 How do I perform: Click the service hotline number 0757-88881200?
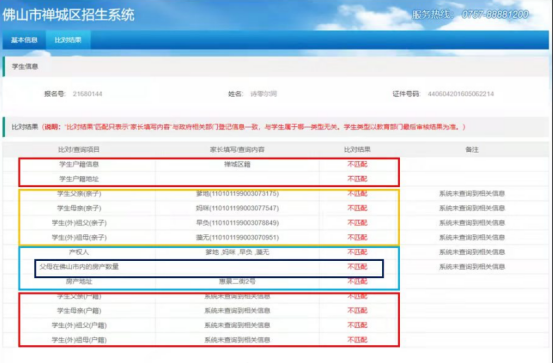[495, 14]
